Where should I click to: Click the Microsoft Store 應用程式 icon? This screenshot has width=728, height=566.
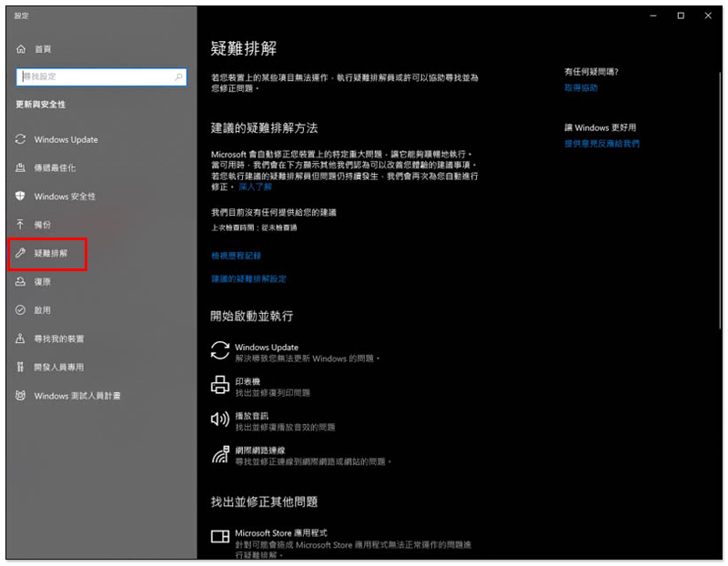pos(220,536)
